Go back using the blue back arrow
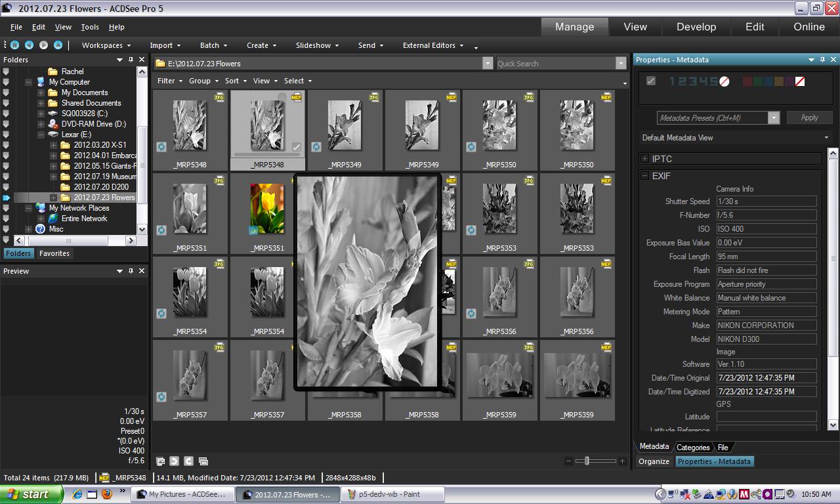The image size is (840, 504). point(29,45)
